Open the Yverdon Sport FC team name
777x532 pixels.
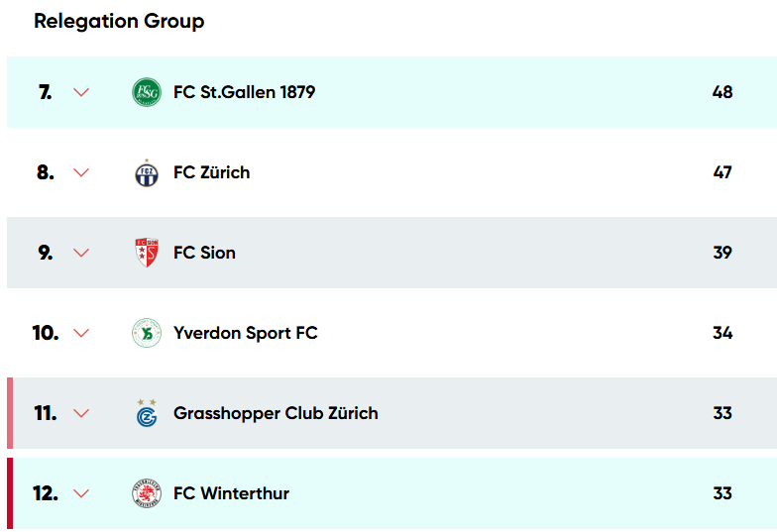[x=245, y=333]
